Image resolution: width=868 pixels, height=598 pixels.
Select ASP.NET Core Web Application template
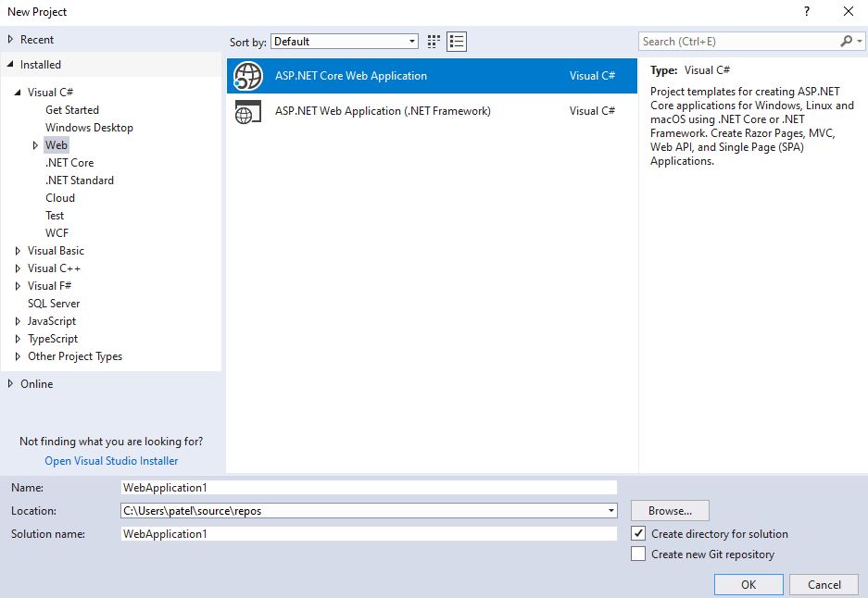(x=432, y=76)
